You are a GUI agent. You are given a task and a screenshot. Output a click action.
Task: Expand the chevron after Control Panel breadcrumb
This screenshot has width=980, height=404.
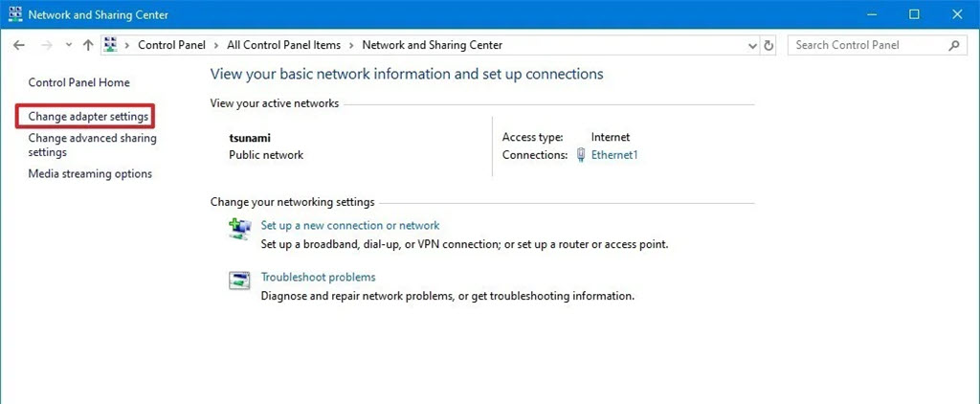click(216, 45)
